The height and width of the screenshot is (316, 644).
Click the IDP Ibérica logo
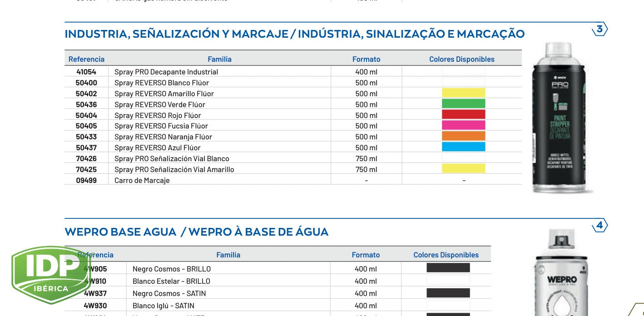click(x=51, y=275)
